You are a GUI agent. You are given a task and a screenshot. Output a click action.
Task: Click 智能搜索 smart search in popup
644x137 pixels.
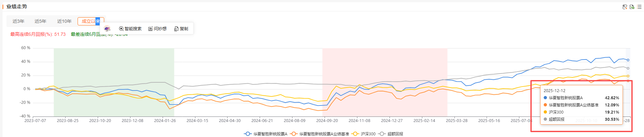[x=130, y=29]
